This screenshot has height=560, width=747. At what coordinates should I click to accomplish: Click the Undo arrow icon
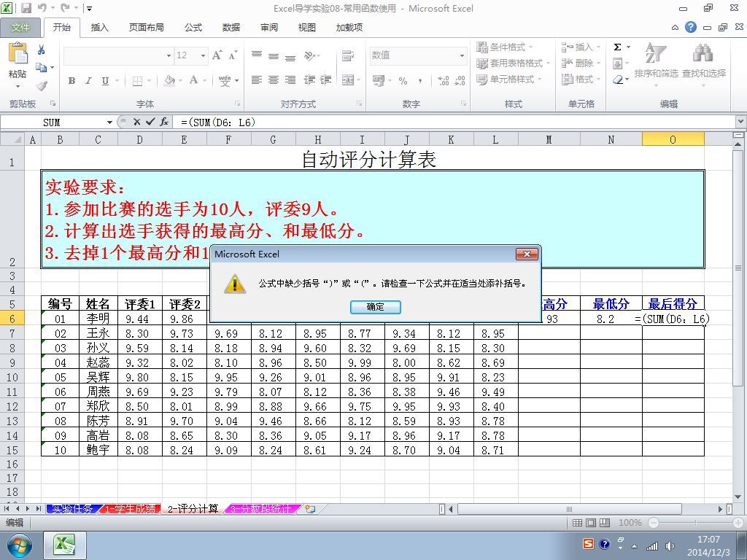pyautogui.click(x=42, y=8)
